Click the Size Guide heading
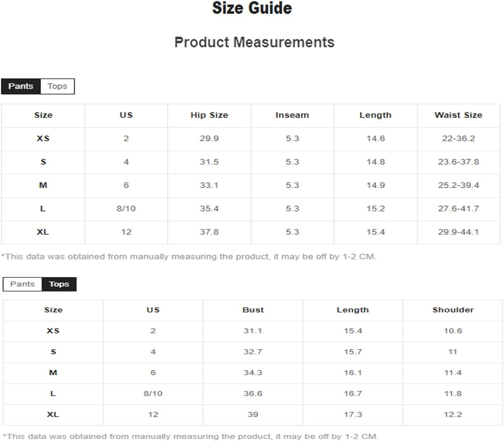The height and width of the screenshot is (441, 504). (x=252, y=8)
